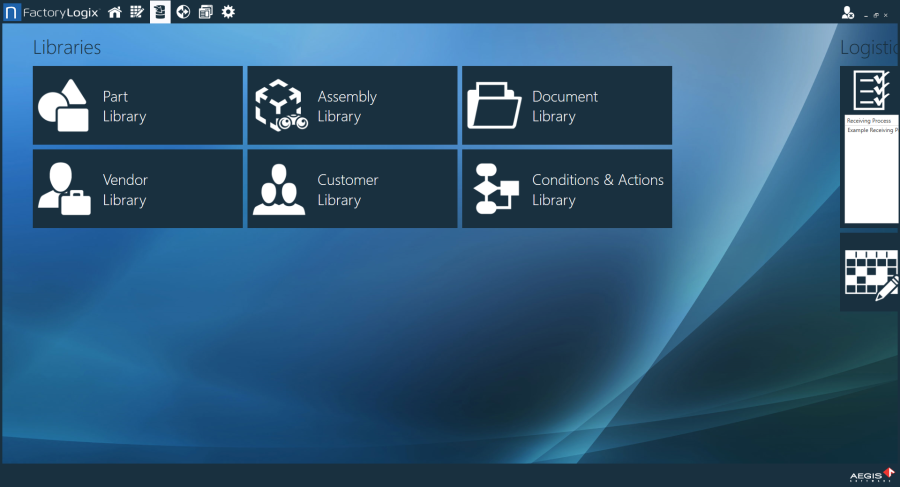The width and height of the screenshot is (900, 487).
Task: Open settings via the gear icon
Action: click(x=228, y=12)
